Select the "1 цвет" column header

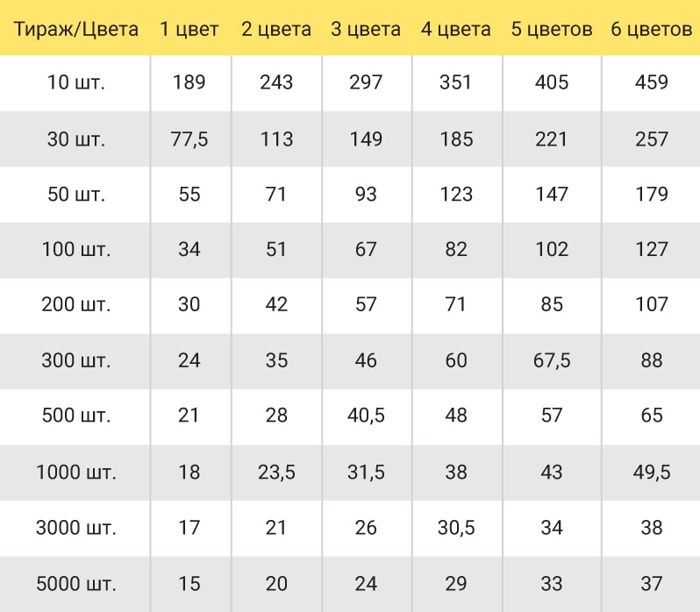(x=189, y=30)
